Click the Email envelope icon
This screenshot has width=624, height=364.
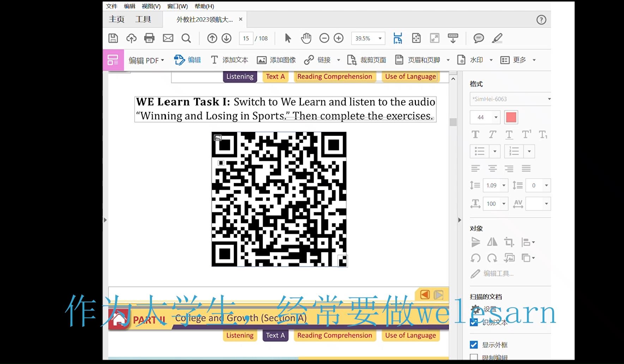pyautogui.click(x=168, y=38)
